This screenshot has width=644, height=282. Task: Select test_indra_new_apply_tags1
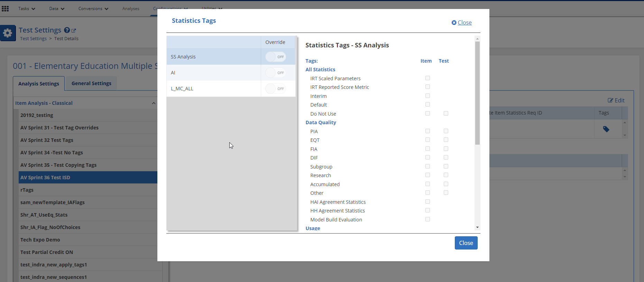(x=88, y=265)
